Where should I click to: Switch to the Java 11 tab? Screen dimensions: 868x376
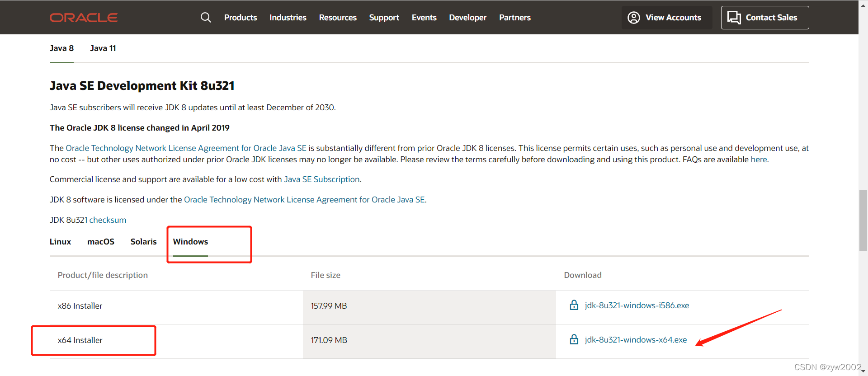(103, 48)
